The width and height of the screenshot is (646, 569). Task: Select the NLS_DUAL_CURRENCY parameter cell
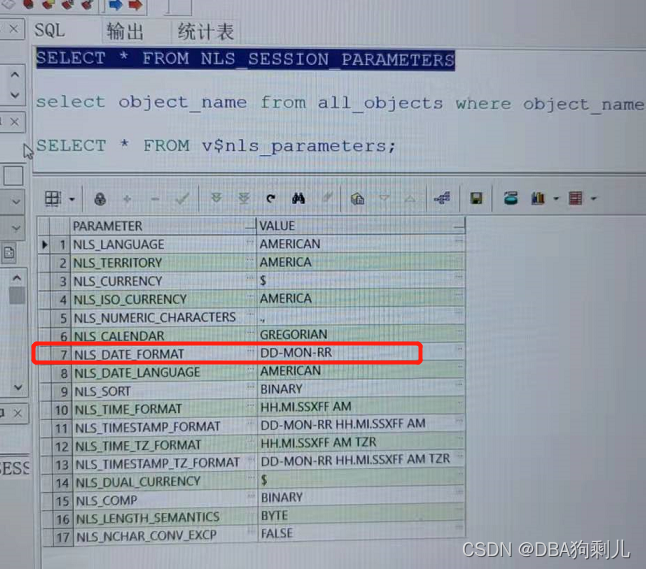coord(165,482)
